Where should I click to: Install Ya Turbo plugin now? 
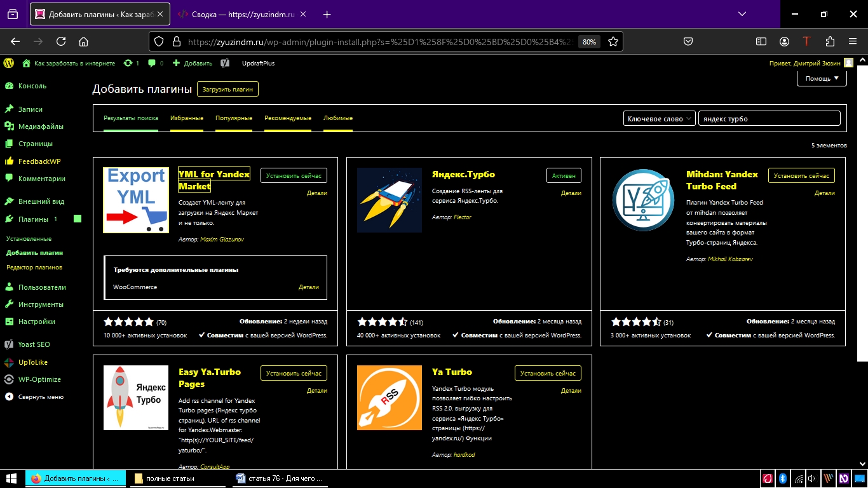(548, 373)
